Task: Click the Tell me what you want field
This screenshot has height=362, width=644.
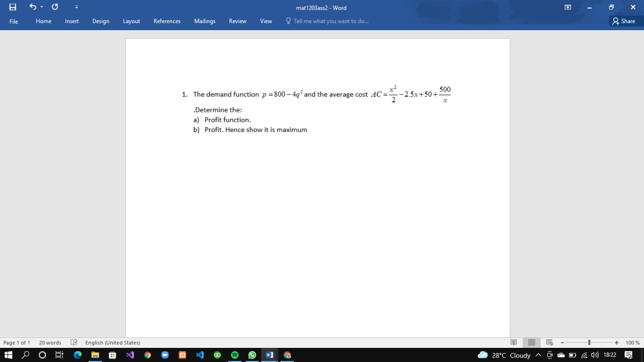Action: pos(327,21)
